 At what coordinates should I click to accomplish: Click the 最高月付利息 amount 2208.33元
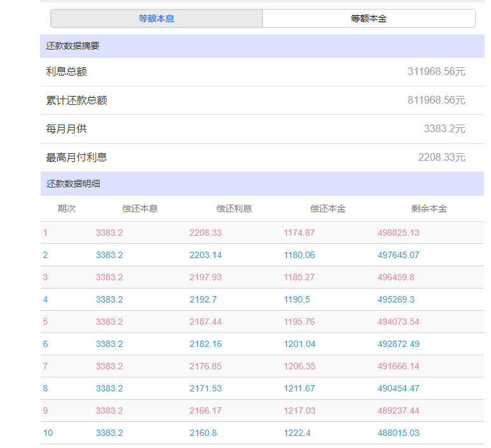pos(441,158)
